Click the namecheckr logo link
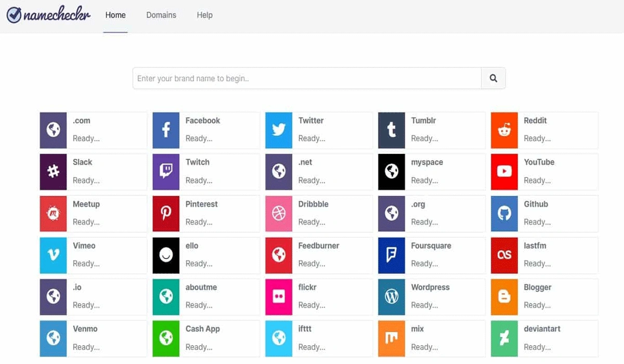The width and height of the screenshot is (624, 364). pyautogui.click(x=48, y=15)
